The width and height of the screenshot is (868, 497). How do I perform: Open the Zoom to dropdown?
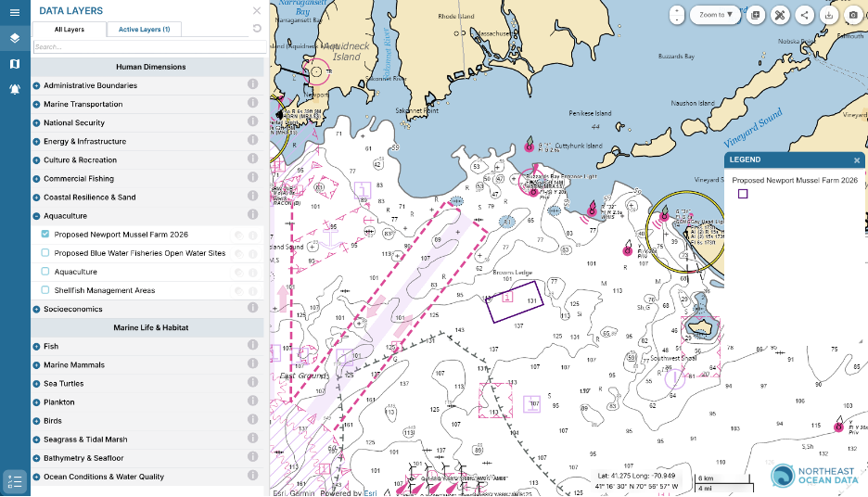pos(715,15)
